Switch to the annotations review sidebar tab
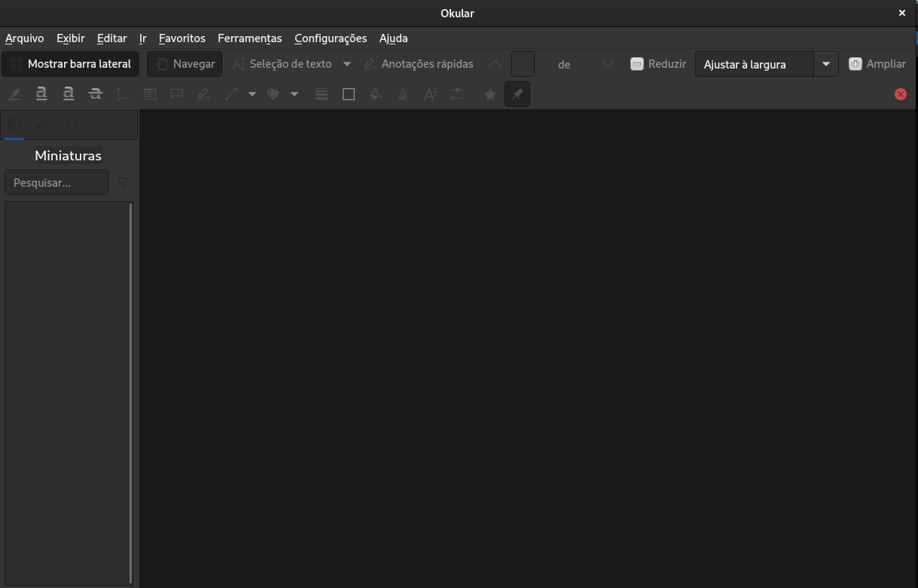Image resolution: width=918 pixels, height=588 pixels. (x=43, y=124)
